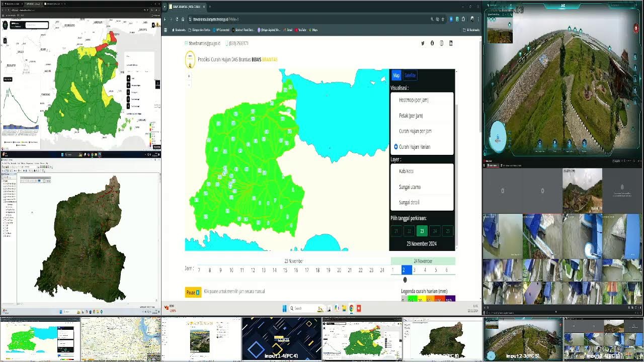Switch to the Map view tab
The image size is (644, 362).
396,75
